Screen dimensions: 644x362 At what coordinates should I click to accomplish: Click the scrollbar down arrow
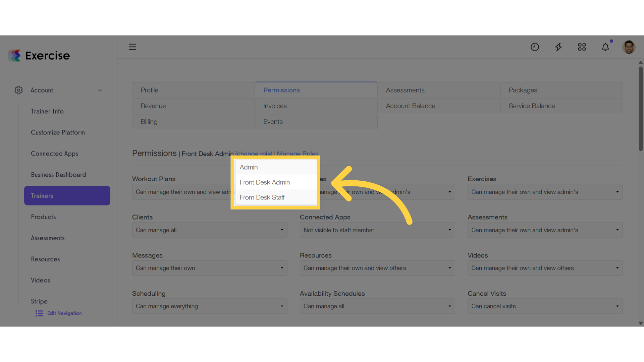[641, 323]
